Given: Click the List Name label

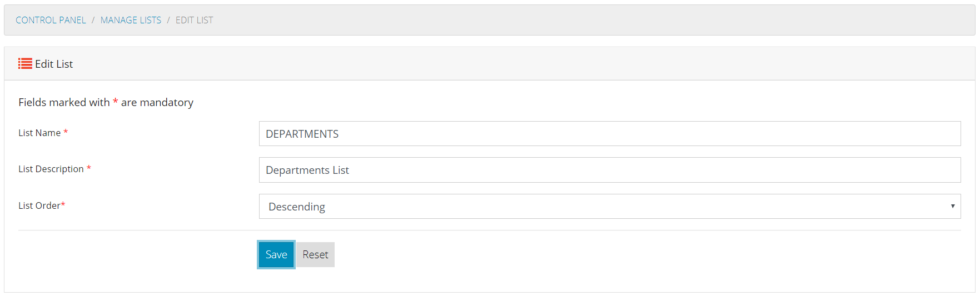Looking at the screenshot, I should tap(39, 133).
